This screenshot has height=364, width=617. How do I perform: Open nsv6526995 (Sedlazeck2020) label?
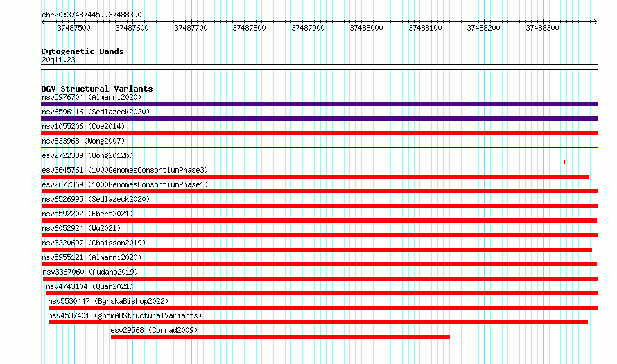click(x=96, y=199)
